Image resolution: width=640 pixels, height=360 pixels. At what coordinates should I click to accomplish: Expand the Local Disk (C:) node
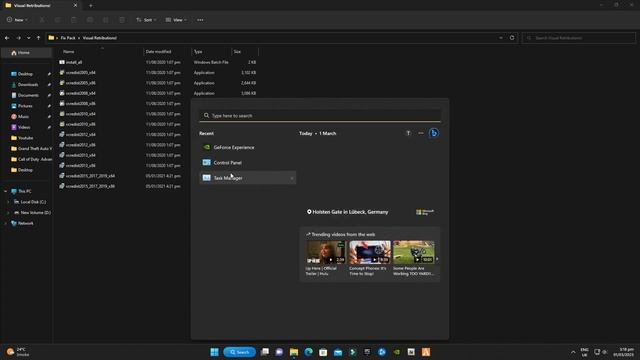tap(8, 202)
